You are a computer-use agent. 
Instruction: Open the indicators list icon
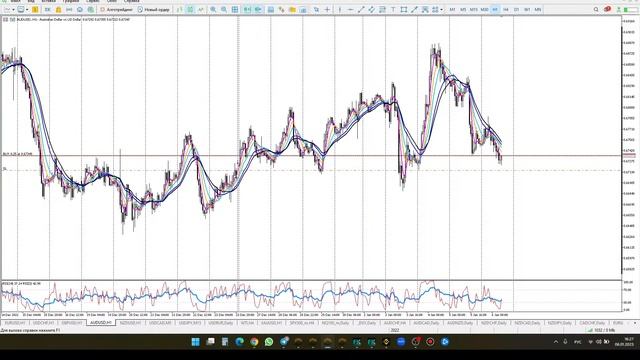[x=282, y=9]
